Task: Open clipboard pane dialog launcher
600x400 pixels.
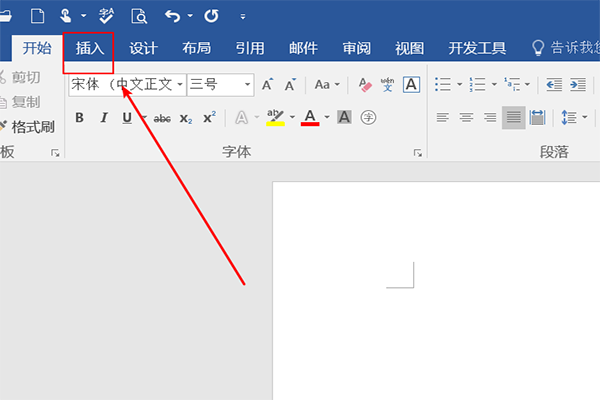Action: click(x=55, y=153)
